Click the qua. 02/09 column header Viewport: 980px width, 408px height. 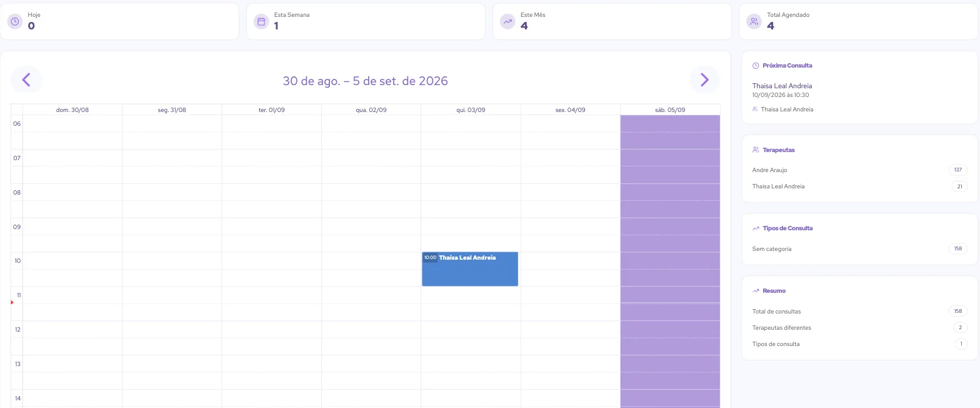pos(371,110)
